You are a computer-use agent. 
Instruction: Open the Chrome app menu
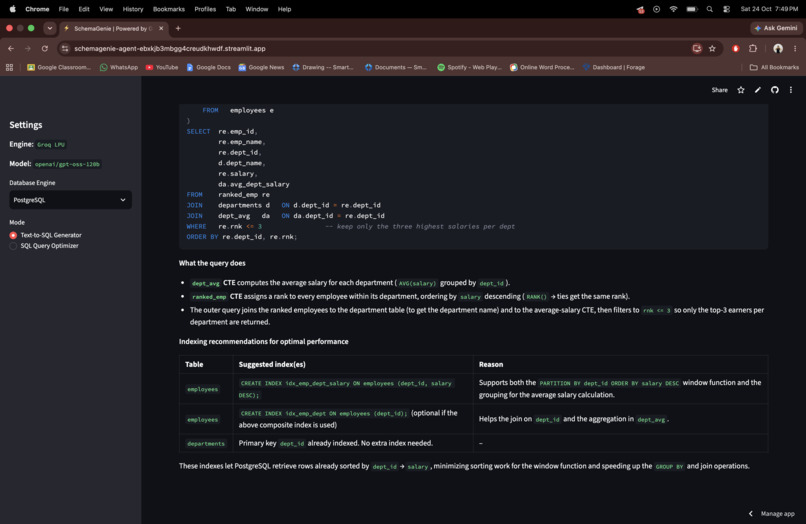(x=37, y=9)
